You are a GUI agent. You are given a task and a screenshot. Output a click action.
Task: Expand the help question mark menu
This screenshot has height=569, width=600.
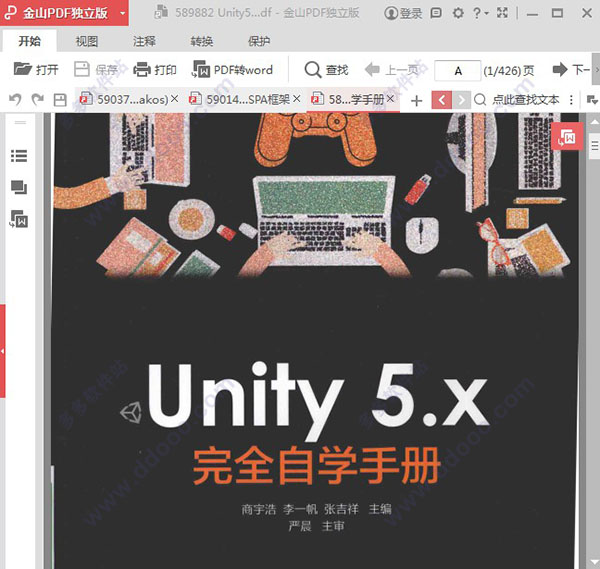click(481, 13)
